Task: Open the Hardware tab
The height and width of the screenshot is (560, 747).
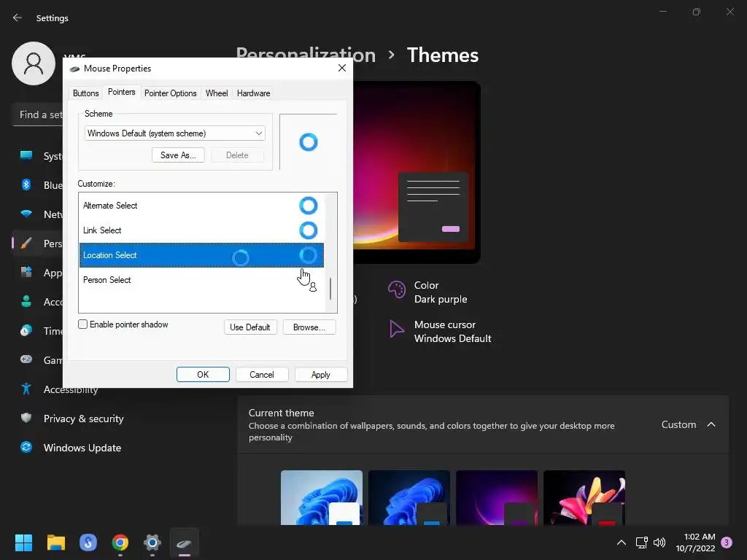Action: [253, 93]
